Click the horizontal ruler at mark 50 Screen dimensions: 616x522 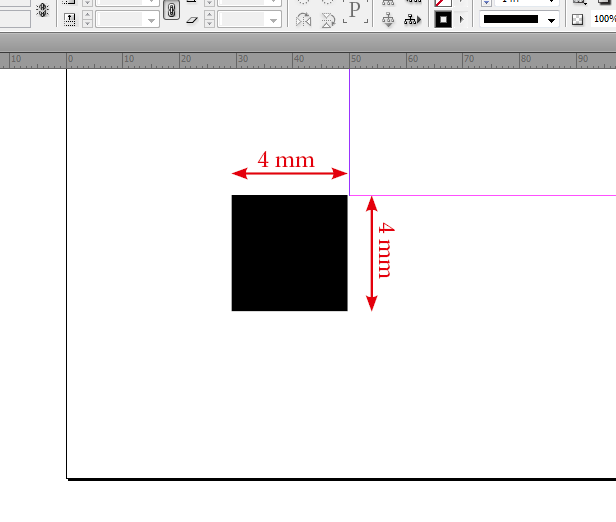coord(356,59)
